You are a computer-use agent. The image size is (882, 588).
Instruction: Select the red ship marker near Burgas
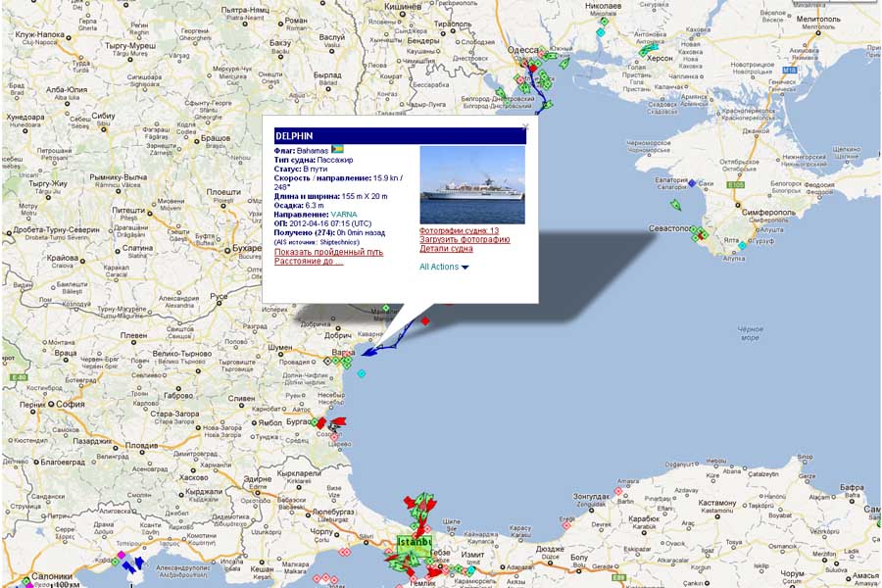coord(337,422)
